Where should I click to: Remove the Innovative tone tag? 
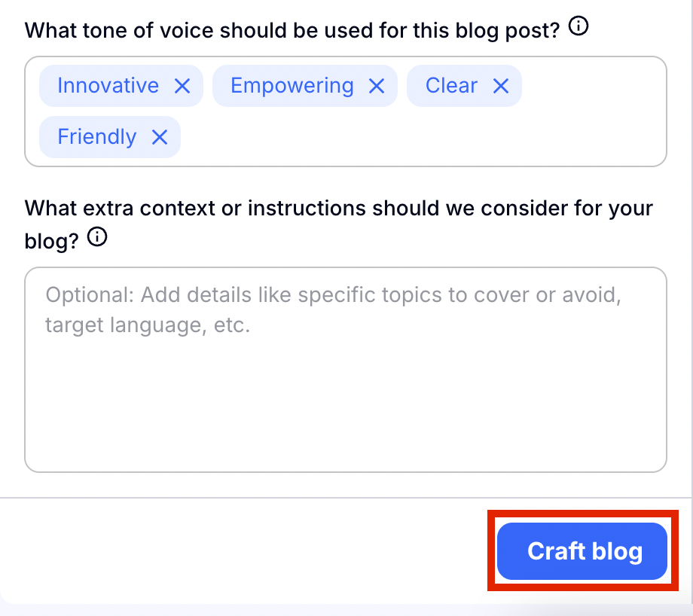coord(182,86)
